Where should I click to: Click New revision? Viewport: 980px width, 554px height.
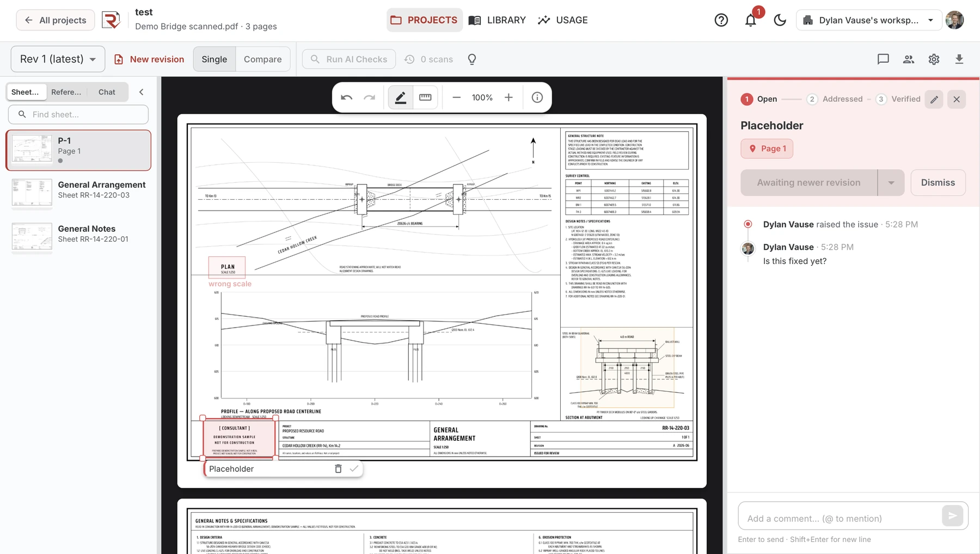tap(149, 59)
